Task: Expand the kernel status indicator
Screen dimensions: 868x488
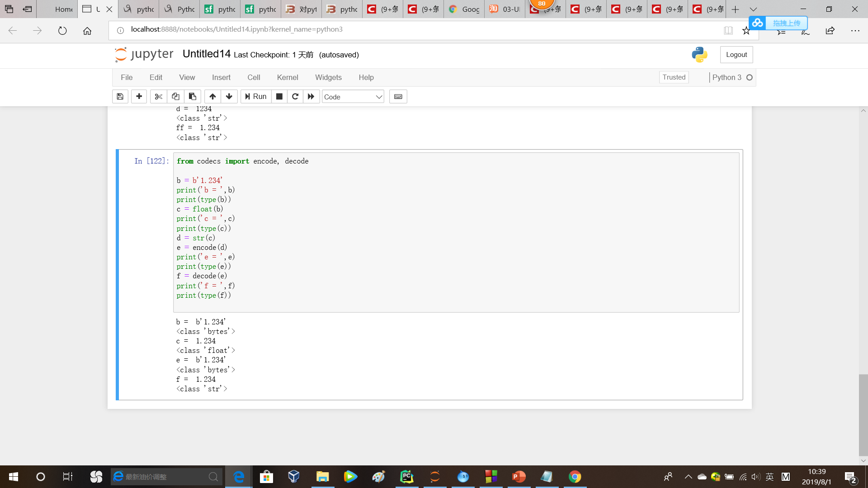Action: click(x=750, y=77)
